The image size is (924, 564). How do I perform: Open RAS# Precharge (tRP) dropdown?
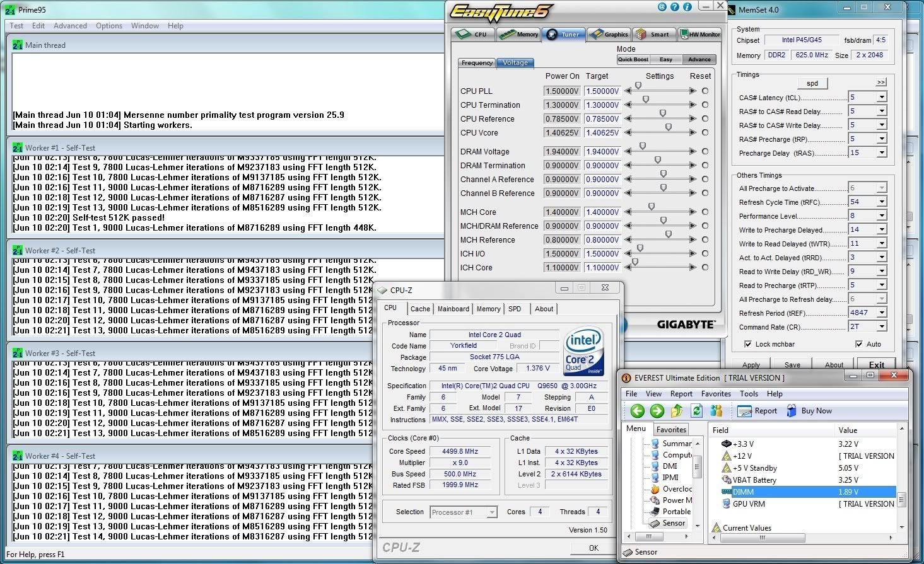pos(882,139)
